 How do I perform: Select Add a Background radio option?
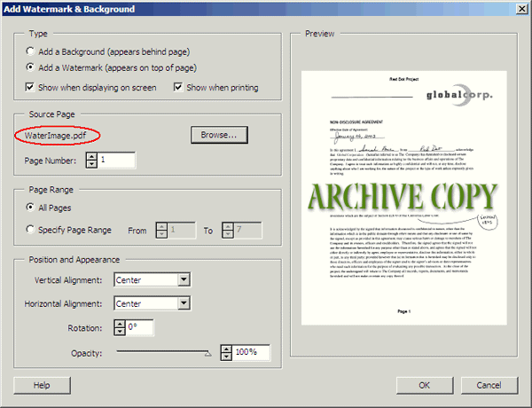[31, 51]
